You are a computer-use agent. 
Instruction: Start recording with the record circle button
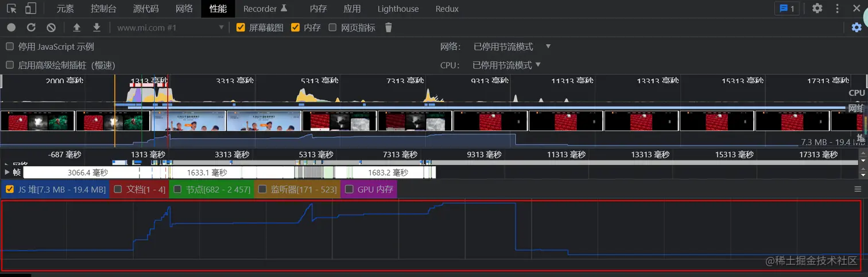pyautogui.click(x=11, y=27)
